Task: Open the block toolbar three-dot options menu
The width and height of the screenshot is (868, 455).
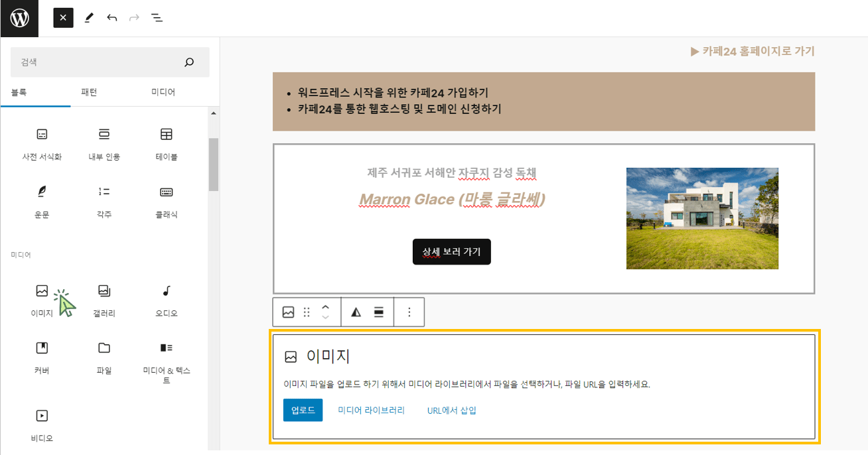Action: coord(409,312)
